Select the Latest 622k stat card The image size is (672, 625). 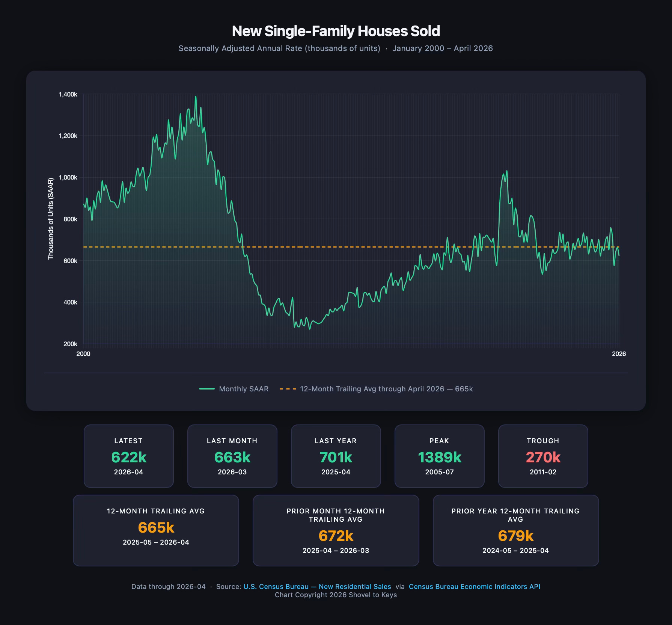pyautogui.click(x=129, y=456)
